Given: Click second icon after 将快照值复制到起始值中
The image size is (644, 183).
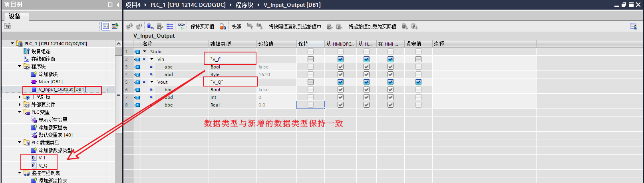Looking at the screenshot, I should coord(339,26).
